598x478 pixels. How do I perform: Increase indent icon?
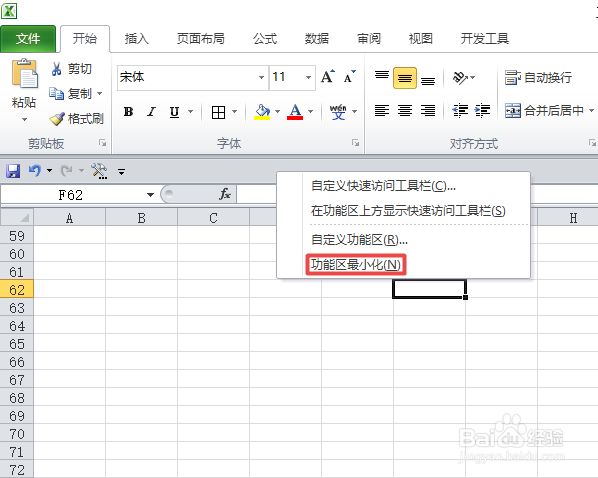tap(482, 111)
